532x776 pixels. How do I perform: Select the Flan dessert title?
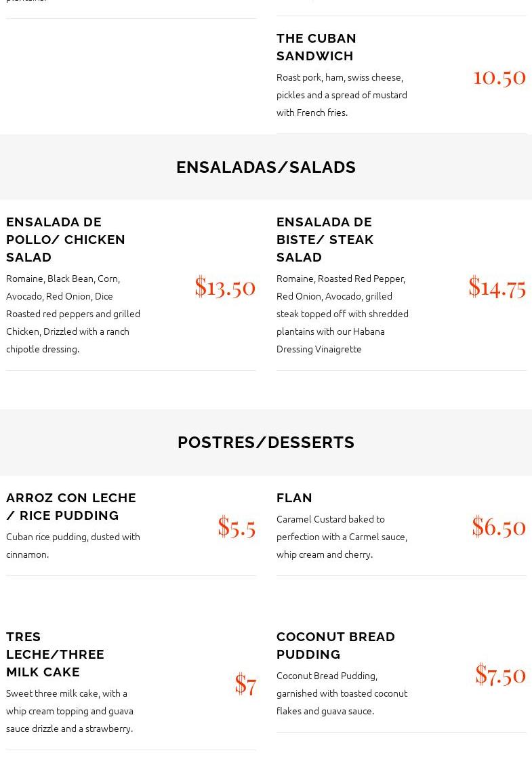(294, 498)
